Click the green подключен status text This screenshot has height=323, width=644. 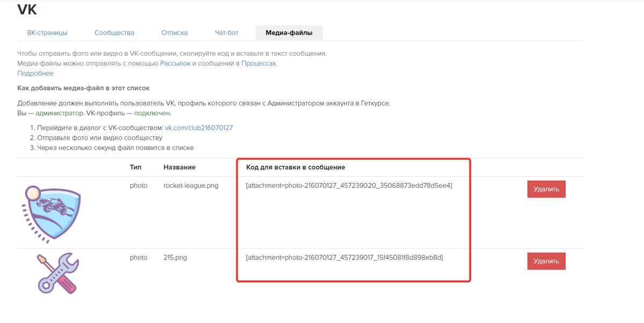(x=152, y=113)
